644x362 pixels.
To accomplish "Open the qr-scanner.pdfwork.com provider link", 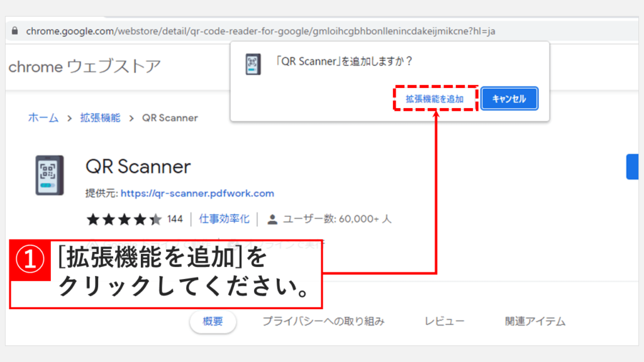I will pos(197,194).
